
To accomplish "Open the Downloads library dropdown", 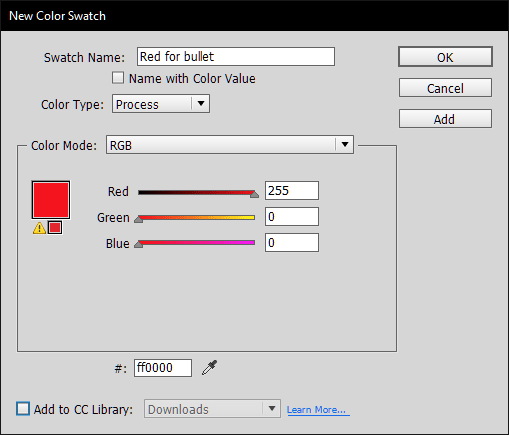I will [x=212, y=409].
